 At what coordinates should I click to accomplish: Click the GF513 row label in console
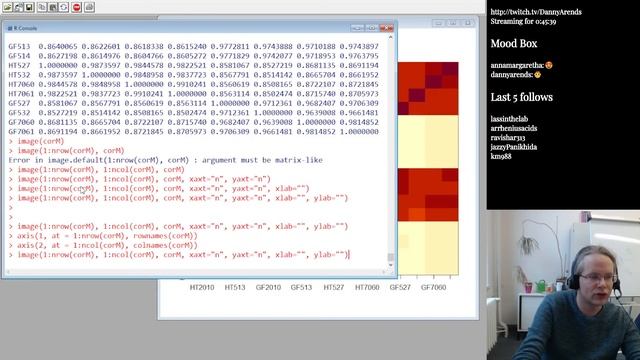coord(19,47)
